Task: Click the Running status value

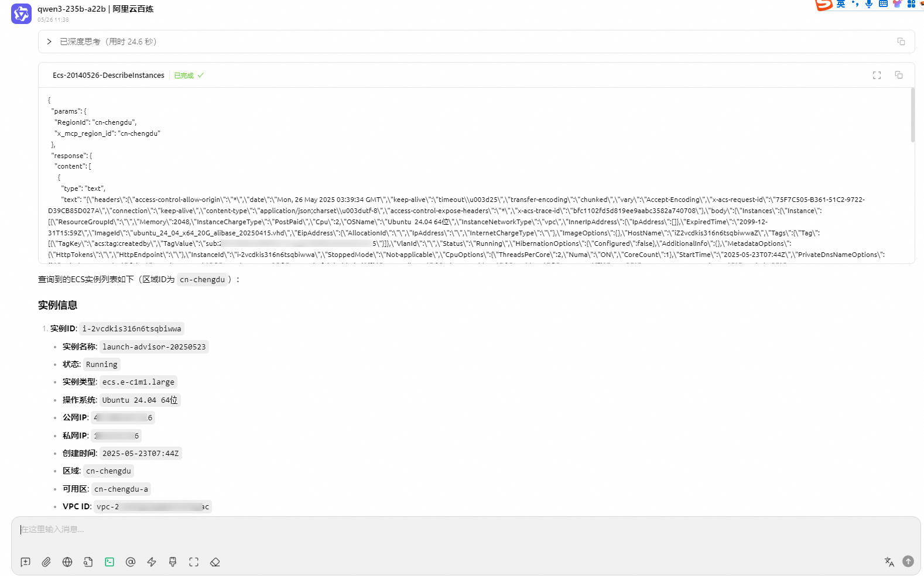Action: coord(101,365)
